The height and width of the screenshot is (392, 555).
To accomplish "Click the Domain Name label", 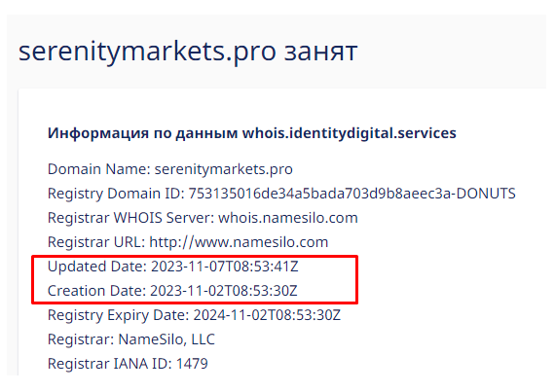I will [x=99, y=169].
